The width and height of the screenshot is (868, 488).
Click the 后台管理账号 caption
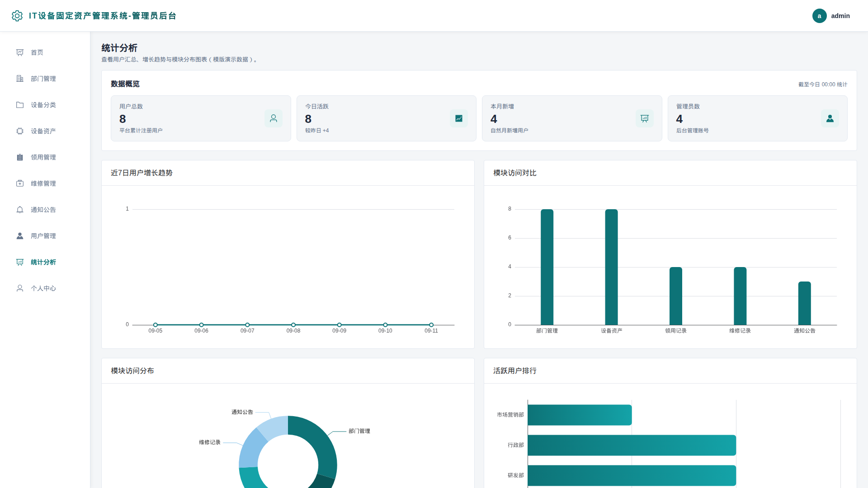693,131
